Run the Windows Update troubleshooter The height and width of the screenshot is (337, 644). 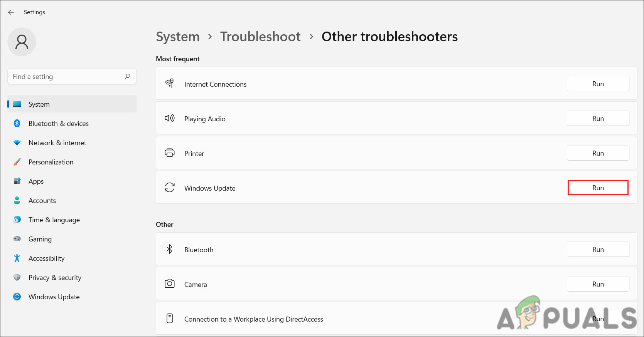598,188
